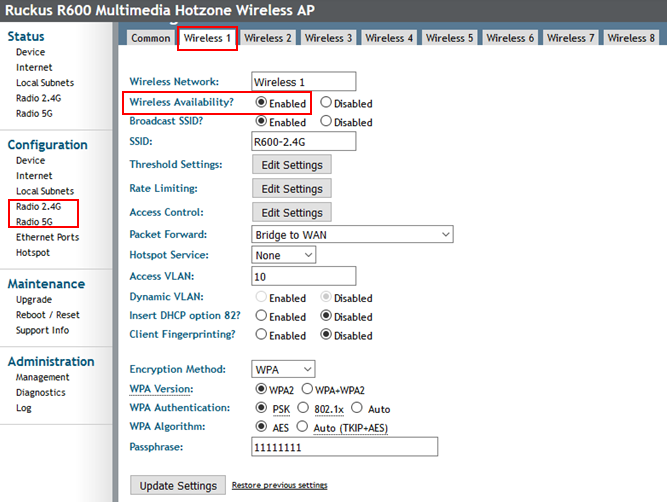
Task: Select AES as WPA Algorithm
Action: tap(261, 426)
